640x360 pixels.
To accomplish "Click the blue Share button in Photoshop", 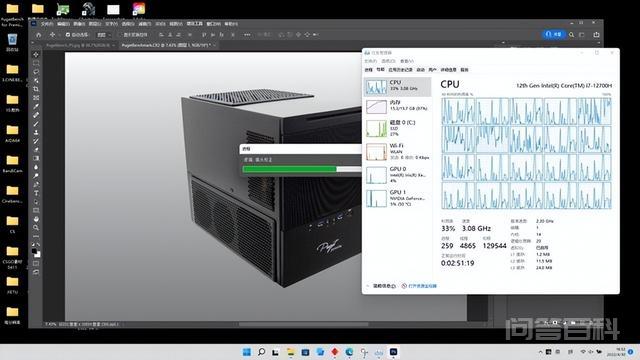I will (553, 34).
